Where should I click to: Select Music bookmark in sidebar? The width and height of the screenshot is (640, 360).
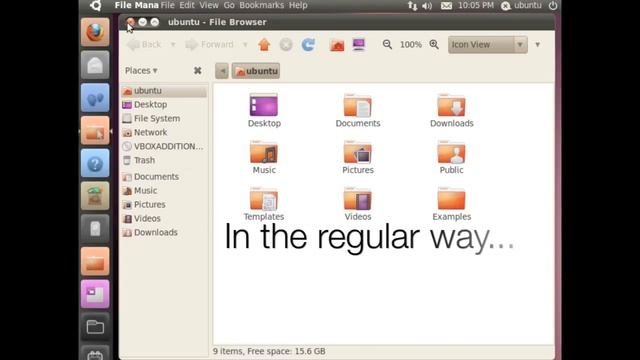point(164,191)
